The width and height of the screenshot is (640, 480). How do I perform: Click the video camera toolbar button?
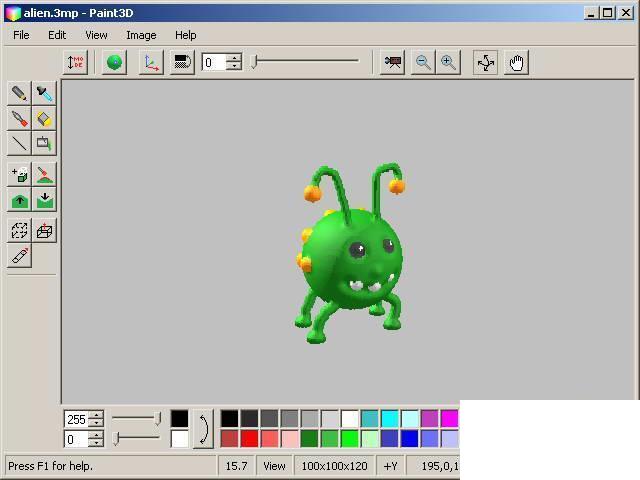[x=392, y=62]
